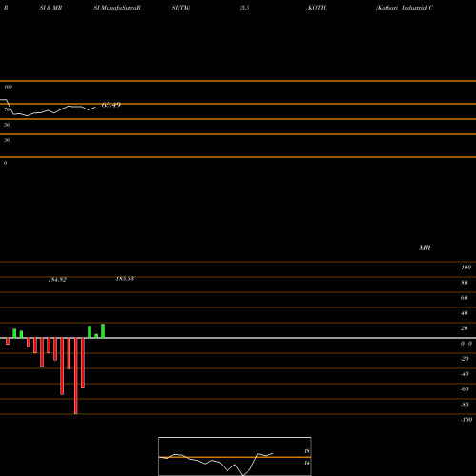Click the 184.82 price label
476x476 pixels.
57,280
